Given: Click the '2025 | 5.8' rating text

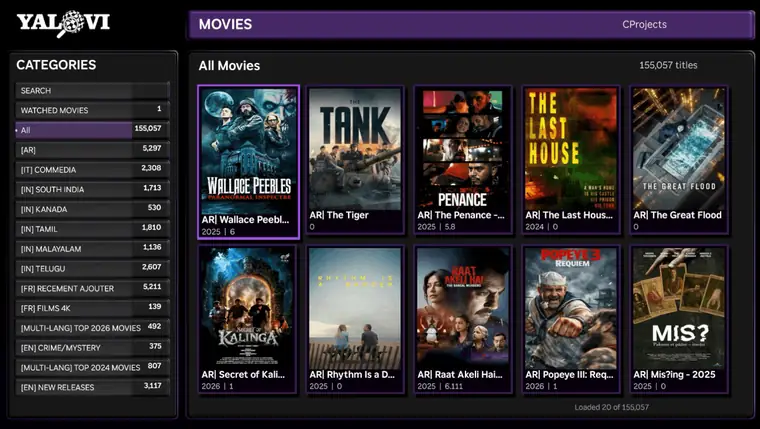Looking at the screenshot, I should (436, 227).
